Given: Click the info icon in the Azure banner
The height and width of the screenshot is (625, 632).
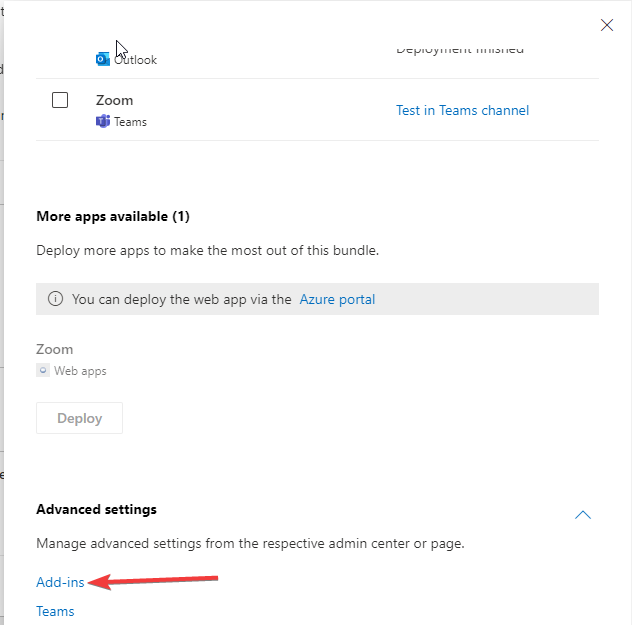Looking at the screenshot, I should pos(55,299).
